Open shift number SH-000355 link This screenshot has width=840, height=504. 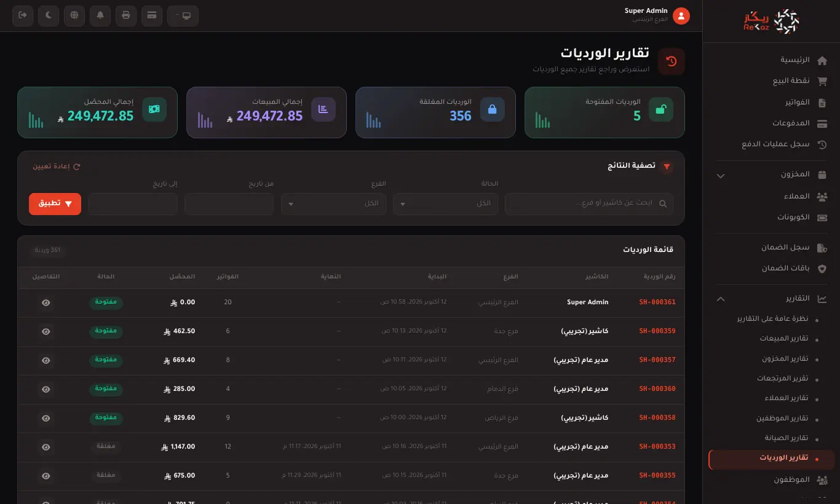click(657, 476)
